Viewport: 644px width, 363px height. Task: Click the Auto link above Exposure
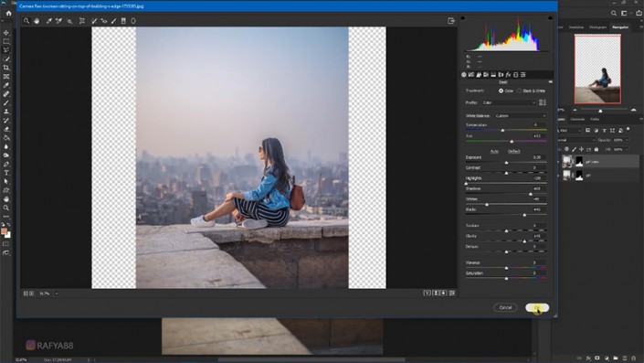click(x=494, y=151)
